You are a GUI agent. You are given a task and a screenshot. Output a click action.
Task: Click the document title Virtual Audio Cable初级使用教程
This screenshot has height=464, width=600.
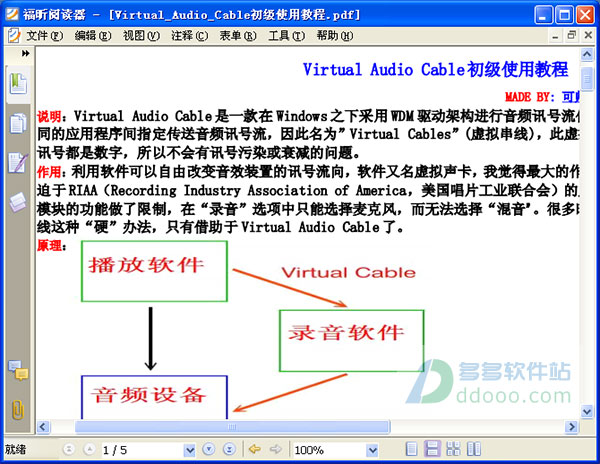click(x=435, y=70)
